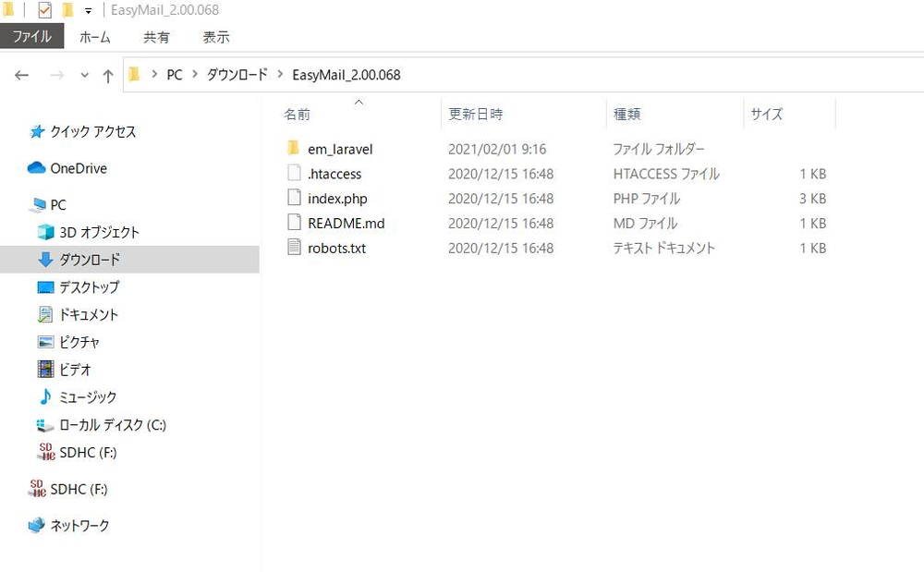This screenshot has width=924, height=572.
Task: Sort files by 更新日時 column header
Action: (x=476, y=115)
